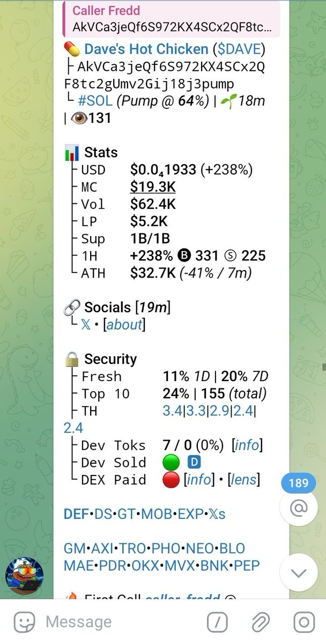Tap the bot commands slash icon

(x=217, y=623)
